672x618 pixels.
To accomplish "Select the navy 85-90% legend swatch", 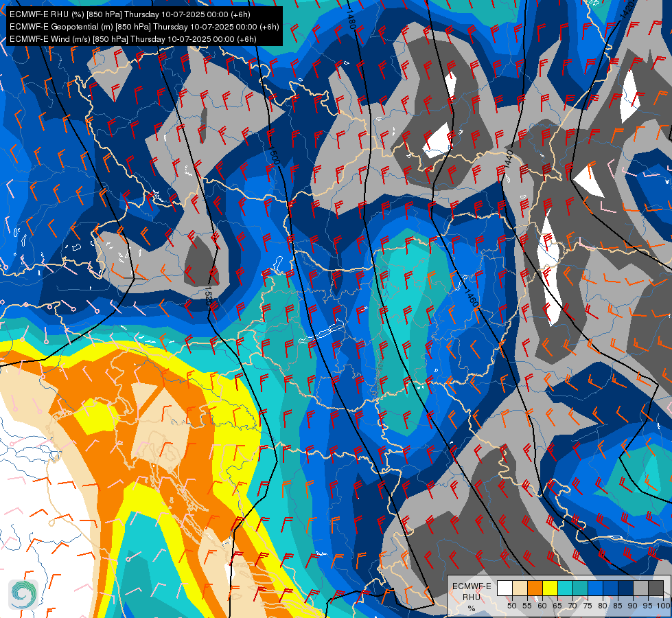I will [x=626, y=588].
